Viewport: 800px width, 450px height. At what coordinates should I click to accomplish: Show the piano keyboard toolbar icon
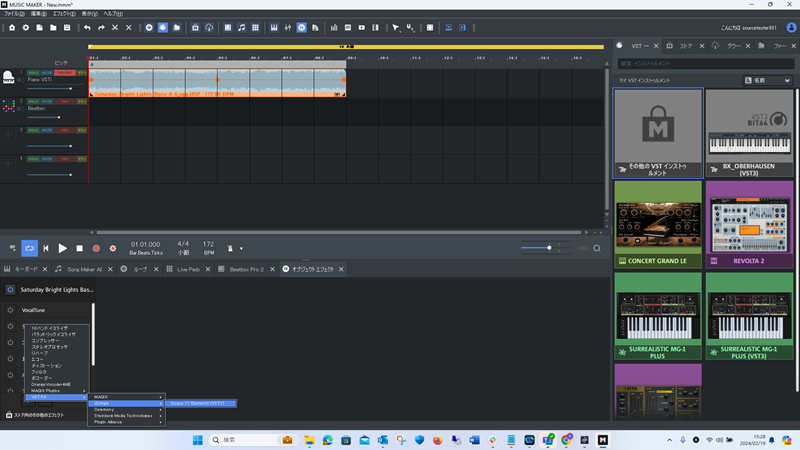point(274,28)
